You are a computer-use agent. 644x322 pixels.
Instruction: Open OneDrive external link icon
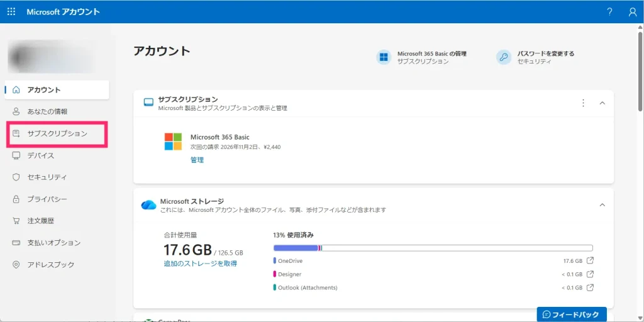(x=590, y=261)
